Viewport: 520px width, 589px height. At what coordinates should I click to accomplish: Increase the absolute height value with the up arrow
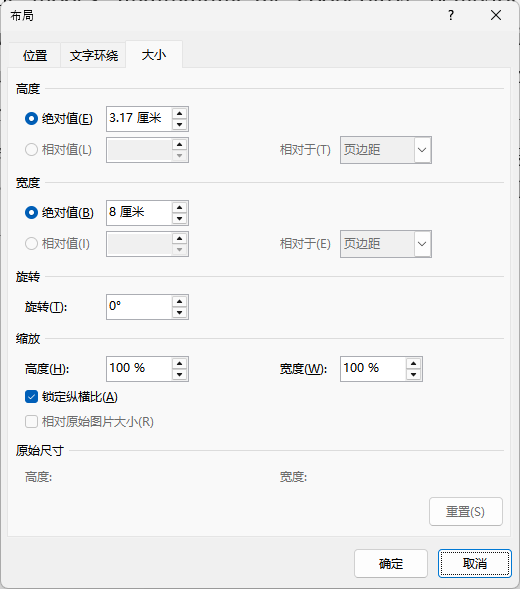click(x=180, y=113)
